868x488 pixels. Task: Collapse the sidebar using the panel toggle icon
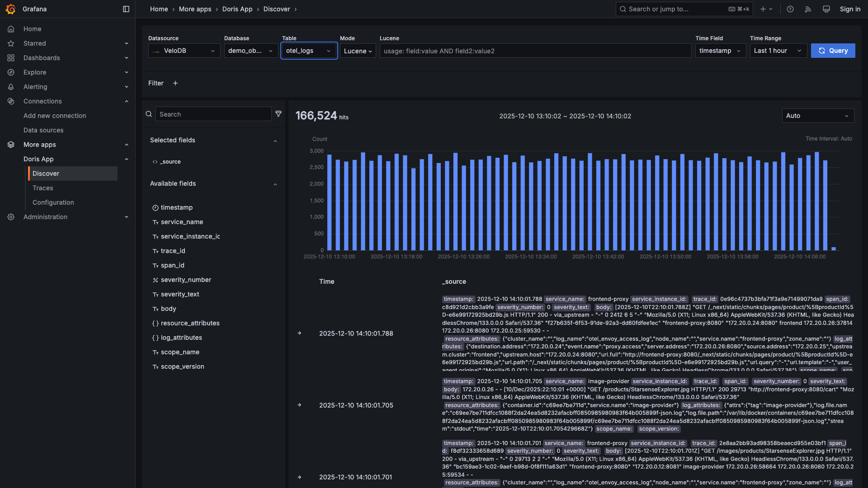click(x=126, y=9)
